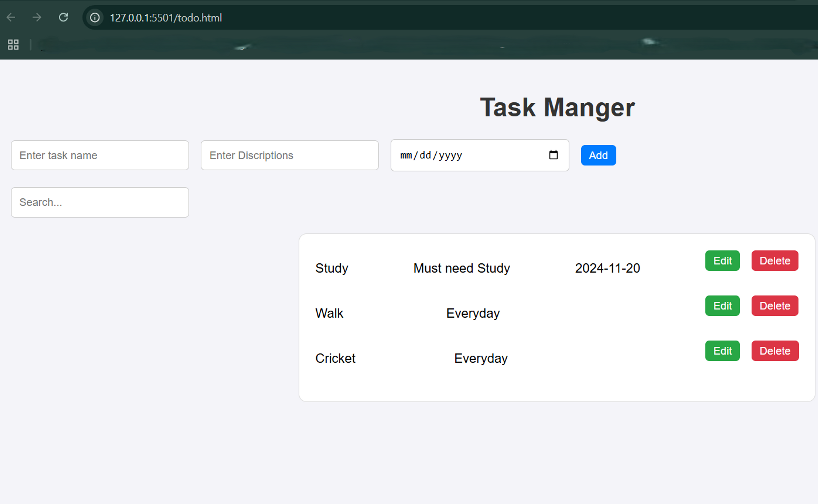The width and height of the screenshot is (818, 504).
Task: Edit the Walk task
Action: 722,306
